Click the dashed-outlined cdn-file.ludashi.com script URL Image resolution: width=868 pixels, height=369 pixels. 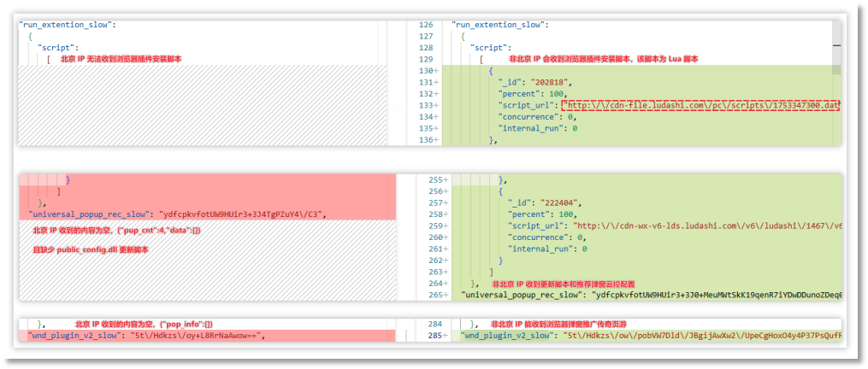click(701, 105)
